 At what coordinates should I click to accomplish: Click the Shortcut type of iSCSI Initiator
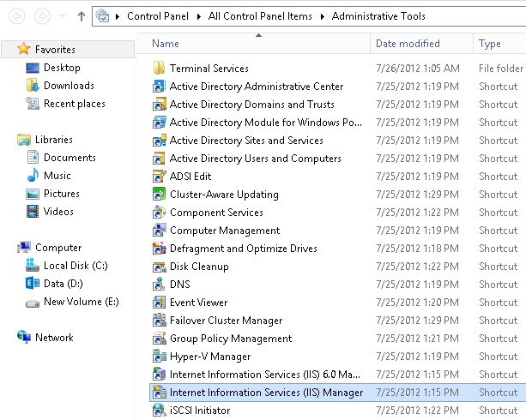pos(499,411)
